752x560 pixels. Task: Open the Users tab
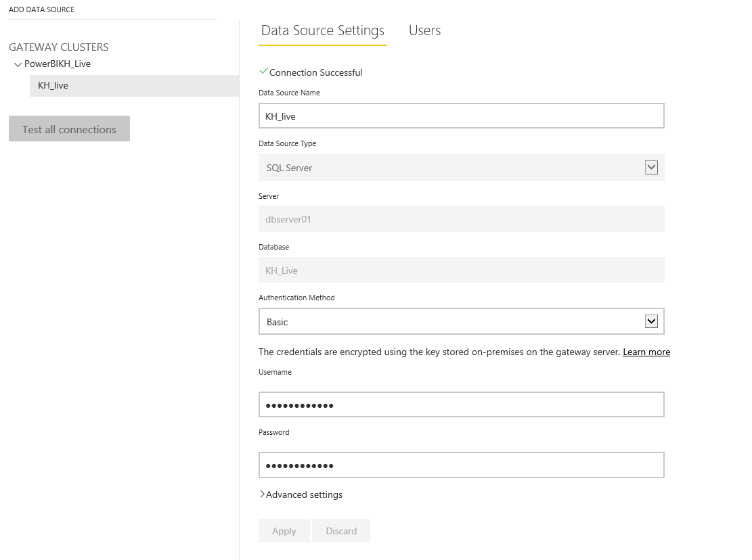click(x=424, y=30)
